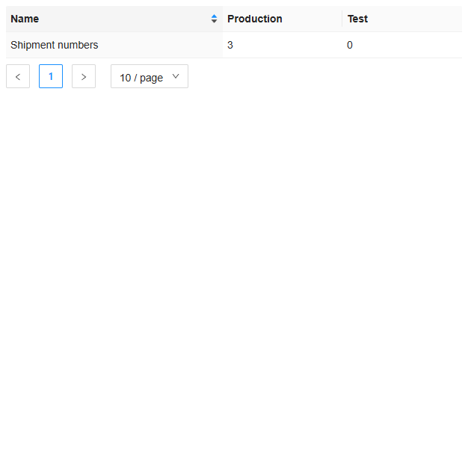Click Test value 0 for Shipment numbers
This screenshot has height=476, width=468.
click(x=350, y=45)
